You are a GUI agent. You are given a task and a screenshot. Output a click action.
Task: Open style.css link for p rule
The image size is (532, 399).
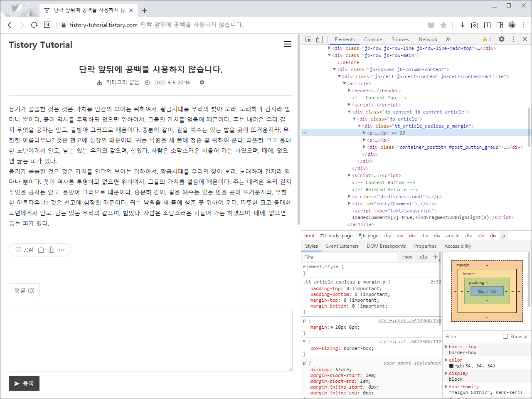[x=410, y=320]
